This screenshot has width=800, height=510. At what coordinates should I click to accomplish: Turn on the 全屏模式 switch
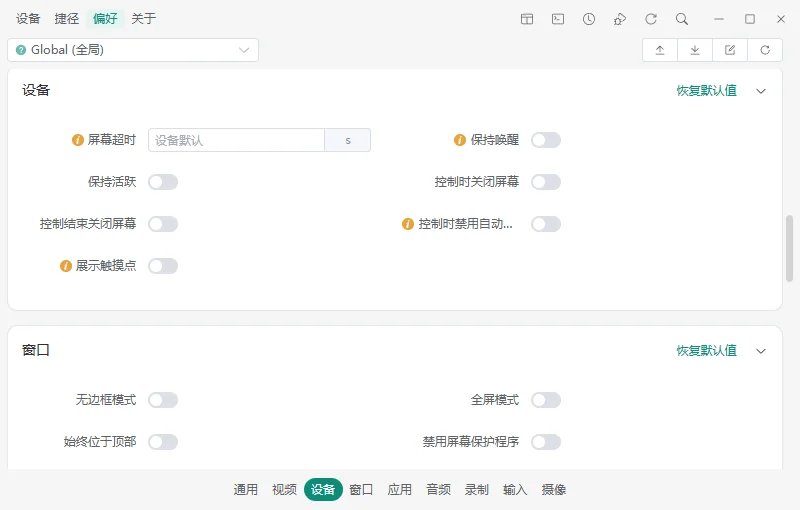coord(546,400)
